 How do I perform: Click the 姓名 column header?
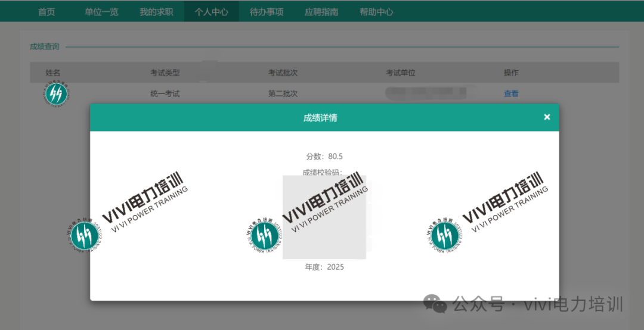click(52, 73)
